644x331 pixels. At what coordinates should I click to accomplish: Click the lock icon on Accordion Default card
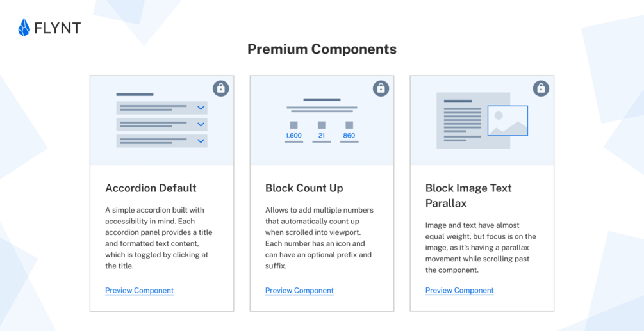pos(220,88)
